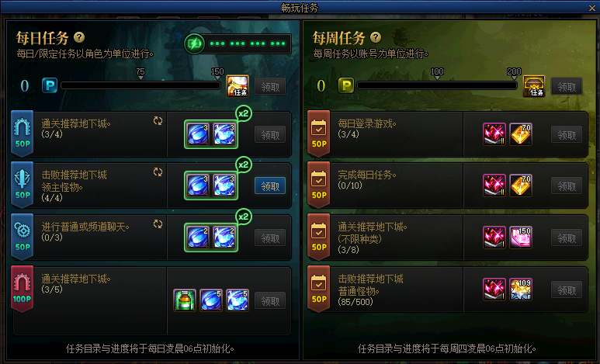600x364 pixels.
Task: Click the pink 150 reward item icon
Action: (x=520, y=237)
